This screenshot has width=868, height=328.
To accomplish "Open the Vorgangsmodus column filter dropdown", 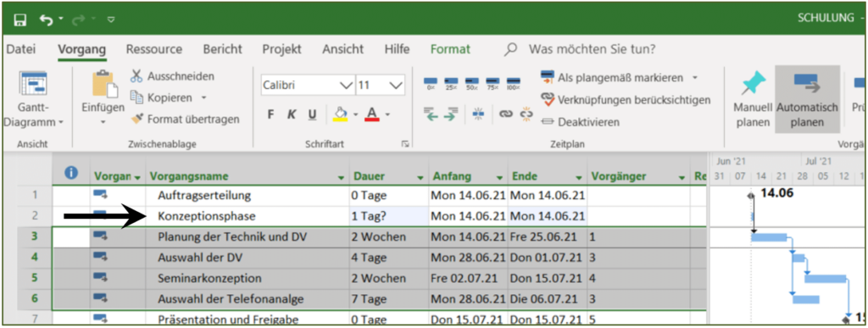I will click(x=137, y=177).
